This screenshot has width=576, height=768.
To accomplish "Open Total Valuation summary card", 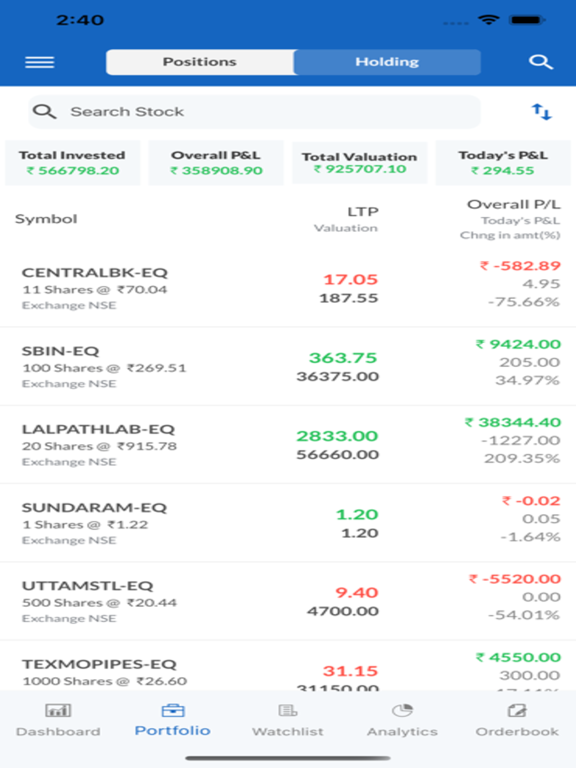I will (360, 163).
